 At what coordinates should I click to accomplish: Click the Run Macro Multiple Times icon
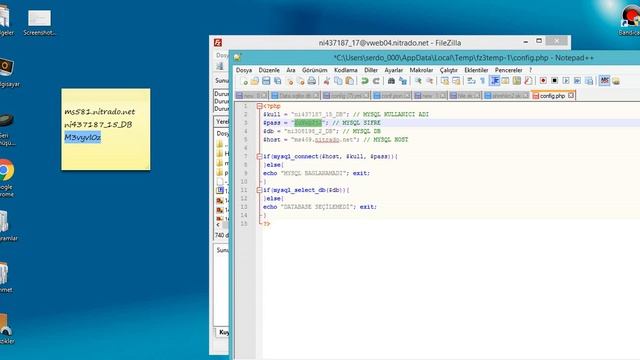[x=577, y=81]
